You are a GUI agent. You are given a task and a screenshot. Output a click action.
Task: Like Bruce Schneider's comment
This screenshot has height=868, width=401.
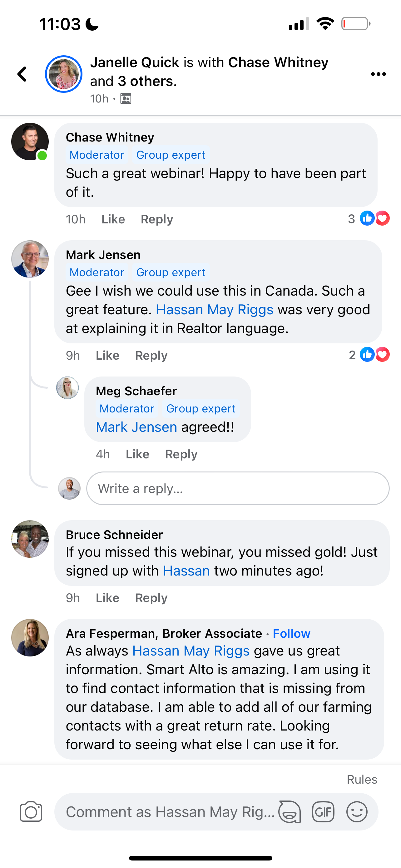tap(107, 598)
